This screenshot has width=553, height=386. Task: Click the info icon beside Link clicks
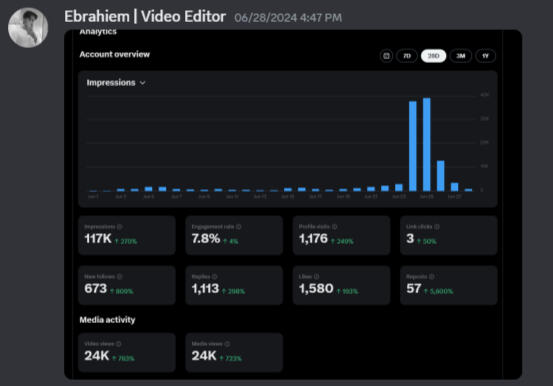tap(437, 227)
